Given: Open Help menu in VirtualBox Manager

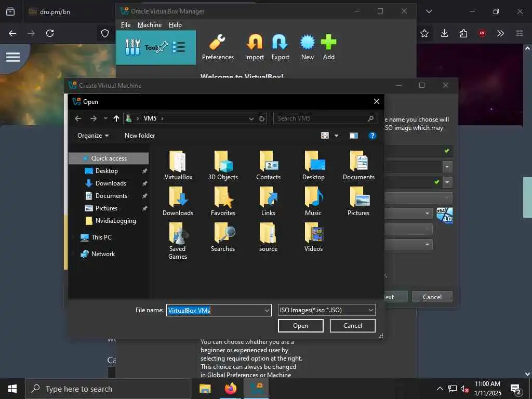Looking at the screenshot, I should (175, 25).
